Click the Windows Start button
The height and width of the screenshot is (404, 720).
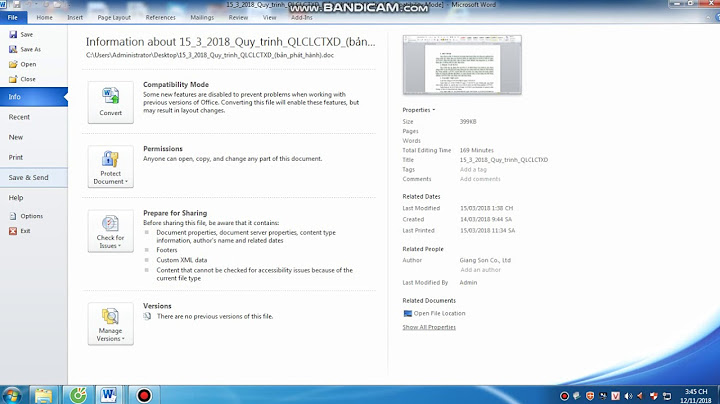(12, 395)
